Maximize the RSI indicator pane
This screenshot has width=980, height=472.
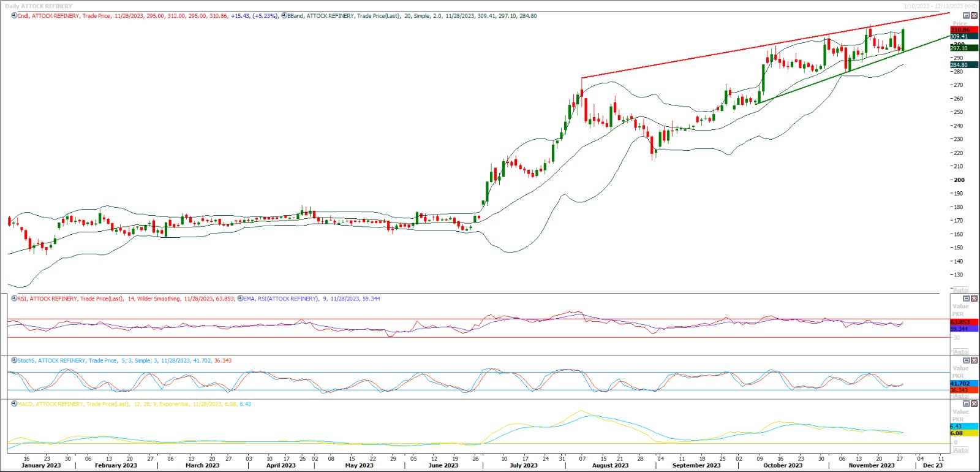[x=967, y=299]
